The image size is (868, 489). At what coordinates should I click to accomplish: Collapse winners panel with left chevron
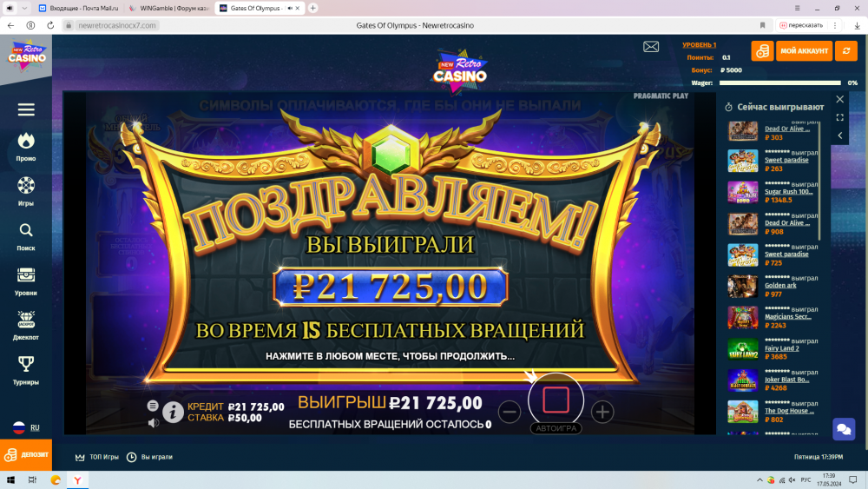click(839, 135)
